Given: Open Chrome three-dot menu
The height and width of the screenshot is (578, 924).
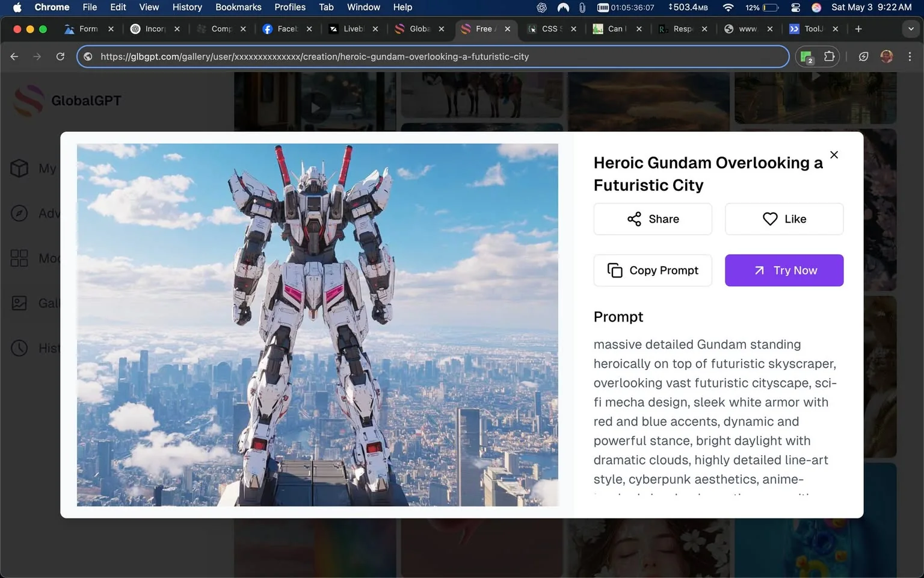Looking at the screenshot, I should (x=910, y=57).
